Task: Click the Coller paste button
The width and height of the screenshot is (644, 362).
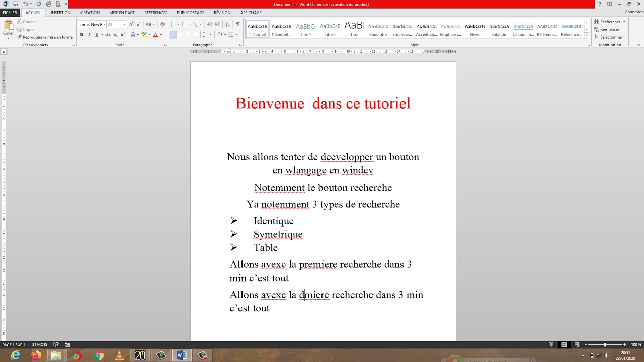Action: 8,28
